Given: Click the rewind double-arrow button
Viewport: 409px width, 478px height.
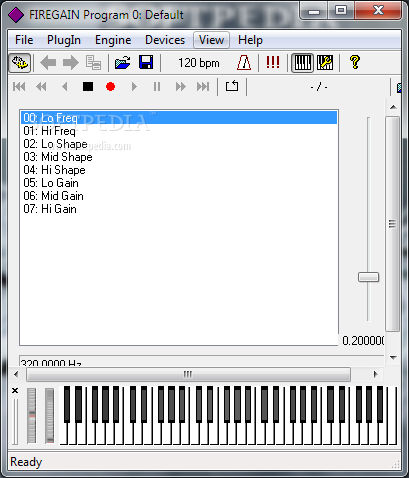Looking at the screenshot, I should coord(41,87).
